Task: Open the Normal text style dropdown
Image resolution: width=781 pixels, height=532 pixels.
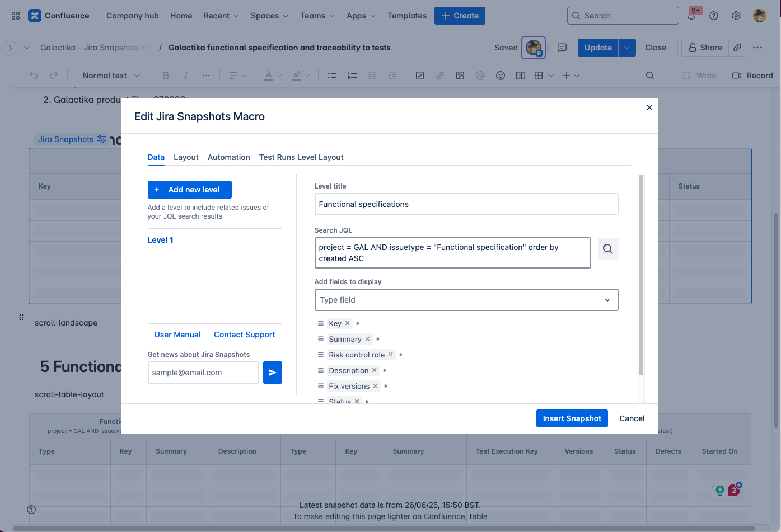Action: 109,75
